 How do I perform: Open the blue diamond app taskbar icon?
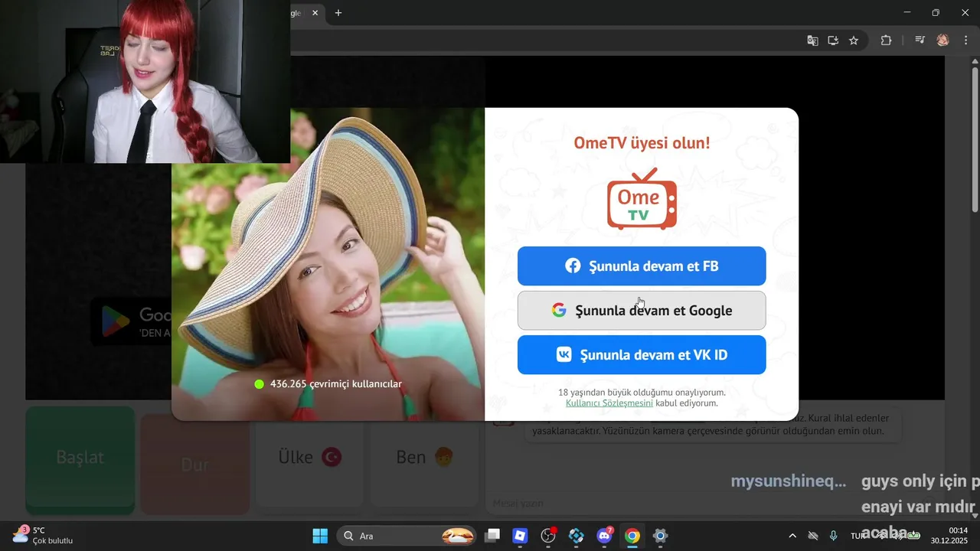coord(577,536)
